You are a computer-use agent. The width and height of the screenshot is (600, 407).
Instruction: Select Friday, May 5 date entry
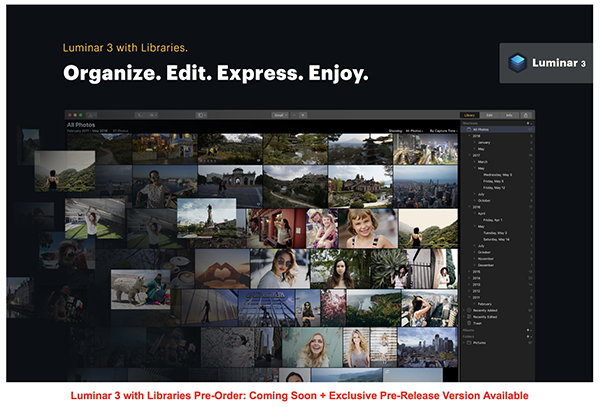[x=493, y=181]
